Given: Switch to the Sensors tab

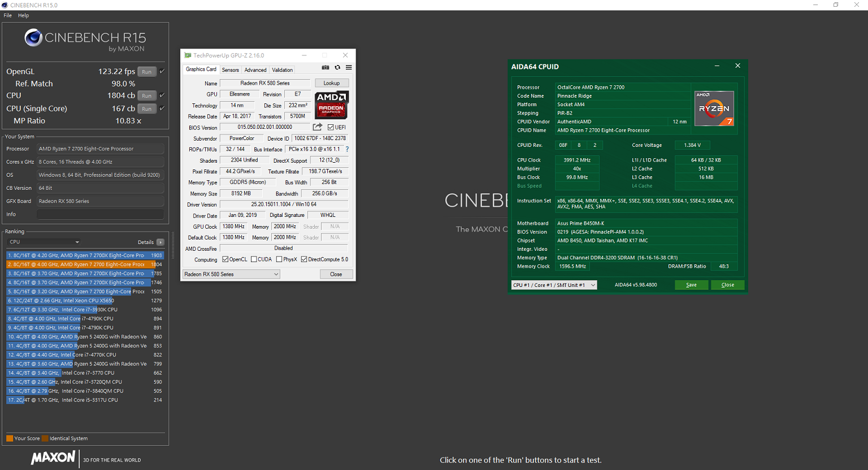Looking at the screenshot, I should coord(230,70).
